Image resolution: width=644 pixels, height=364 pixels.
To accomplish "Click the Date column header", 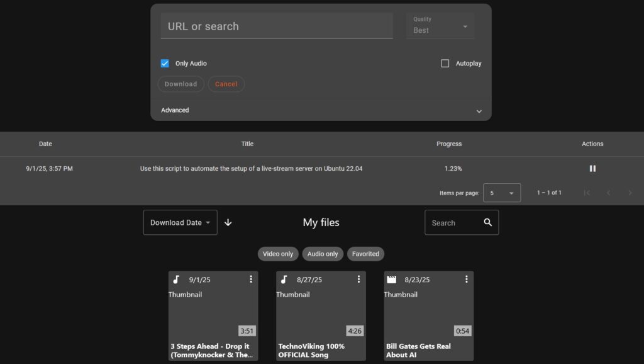I will pos(45,144).
